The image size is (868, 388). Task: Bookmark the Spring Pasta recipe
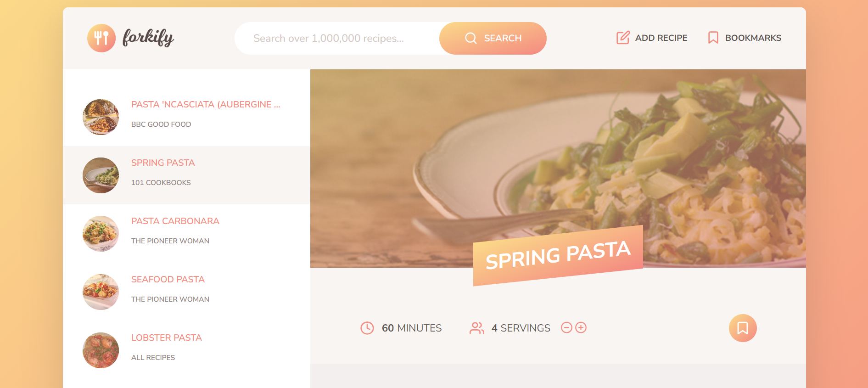[742, 328]
